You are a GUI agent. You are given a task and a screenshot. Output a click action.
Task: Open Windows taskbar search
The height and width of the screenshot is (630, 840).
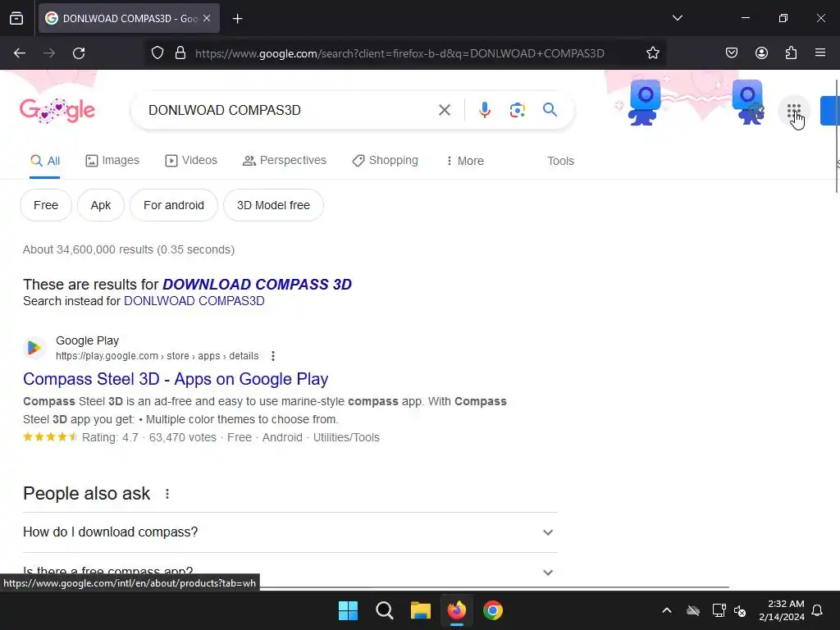pos(384,610)
